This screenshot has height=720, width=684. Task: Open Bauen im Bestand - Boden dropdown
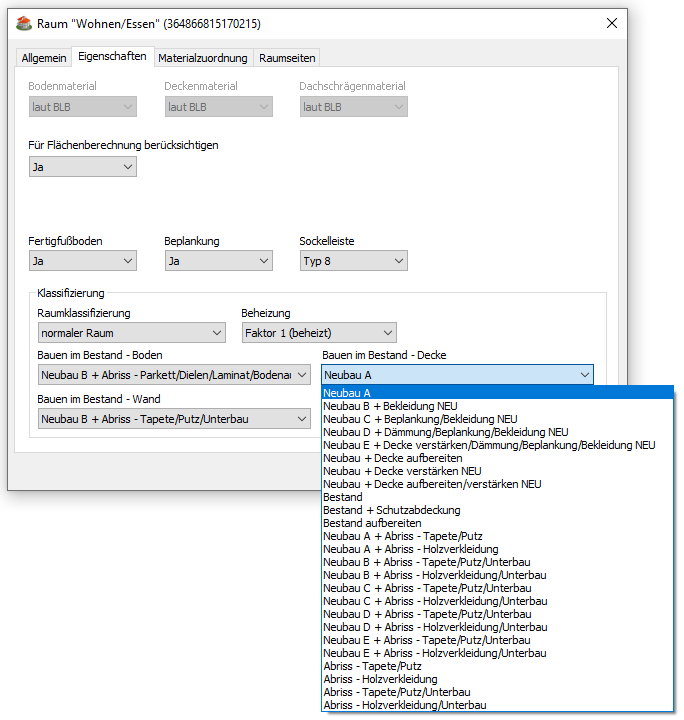coord(173,375)
